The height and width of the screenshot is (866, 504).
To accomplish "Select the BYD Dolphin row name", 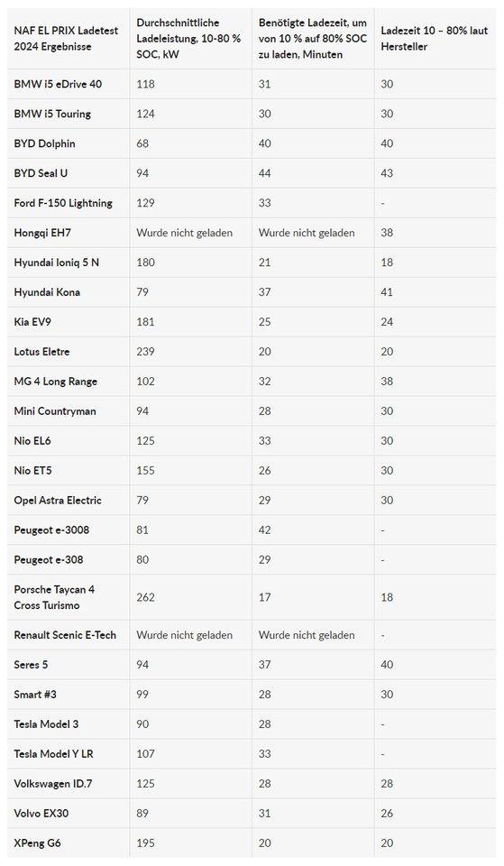I will [x=45, y=143].
